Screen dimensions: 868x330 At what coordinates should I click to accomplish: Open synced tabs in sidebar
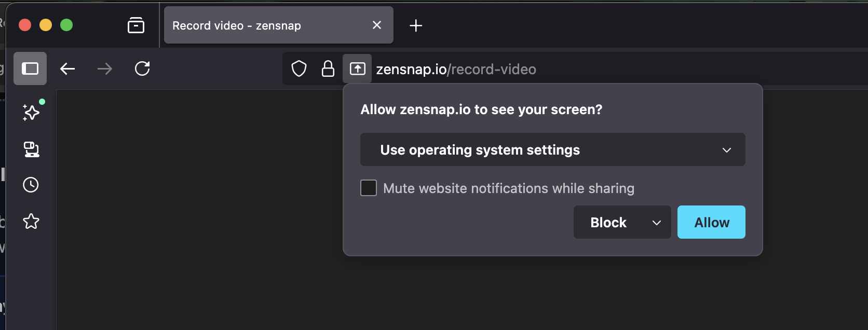[x=31, y=149]
